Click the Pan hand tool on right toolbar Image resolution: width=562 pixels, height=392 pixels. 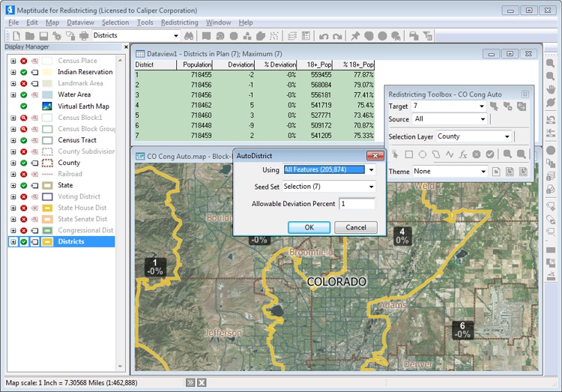[x=551, y=90]
